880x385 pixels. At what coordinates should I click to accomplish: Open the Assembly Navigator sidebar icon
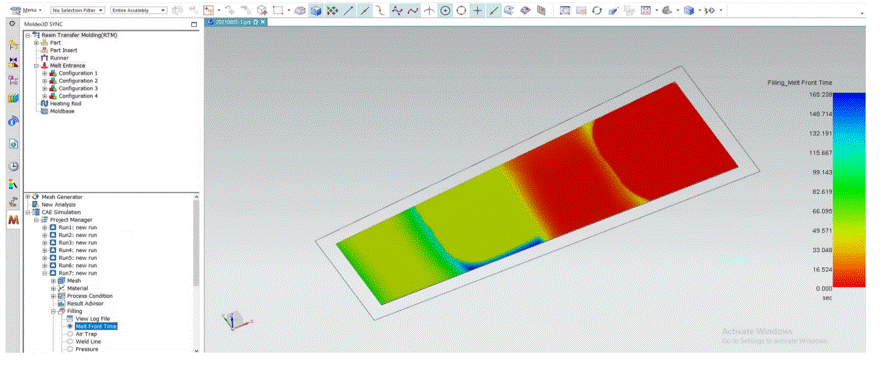(x=13, y=45)
